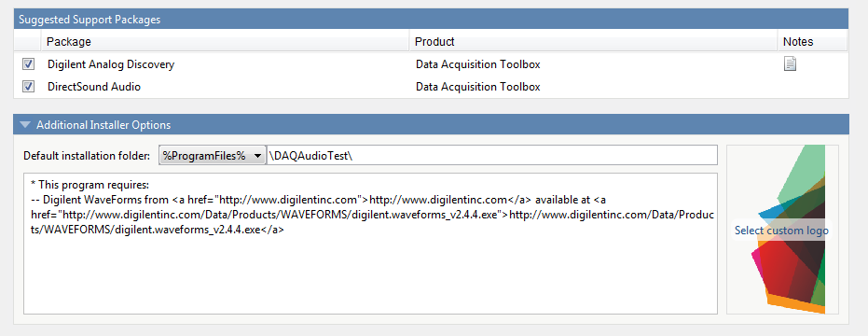The width and height of the screenshot is (868, 336).
Task: Open notes icon for Digilent Analog Discovery
Action: 790,64
